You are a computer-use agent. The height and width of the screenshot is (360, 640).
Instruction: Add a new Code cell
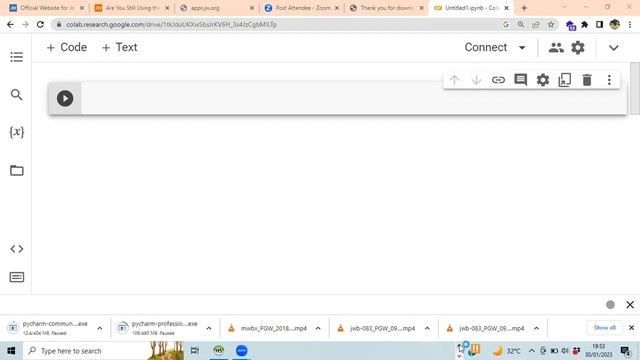click(67, 47)
